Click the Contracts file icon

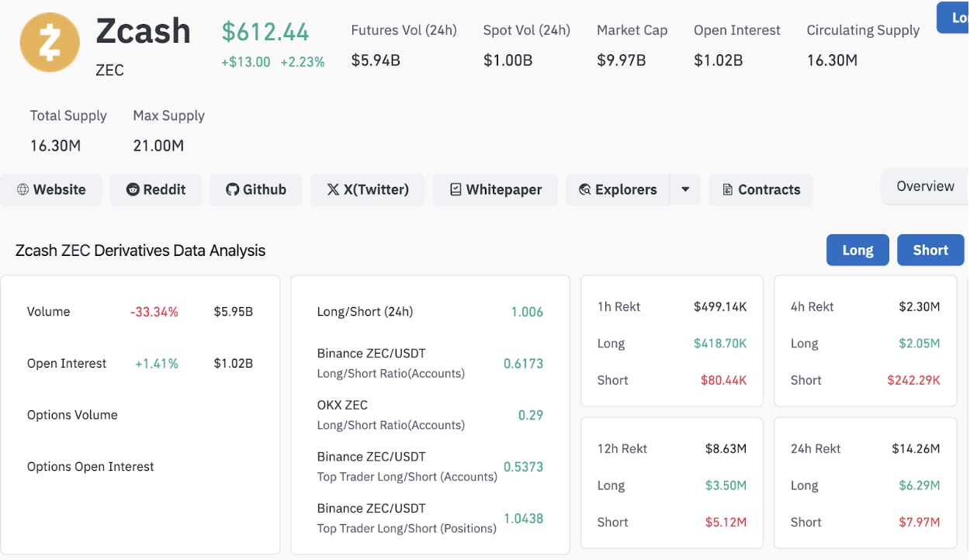point(727,190)
